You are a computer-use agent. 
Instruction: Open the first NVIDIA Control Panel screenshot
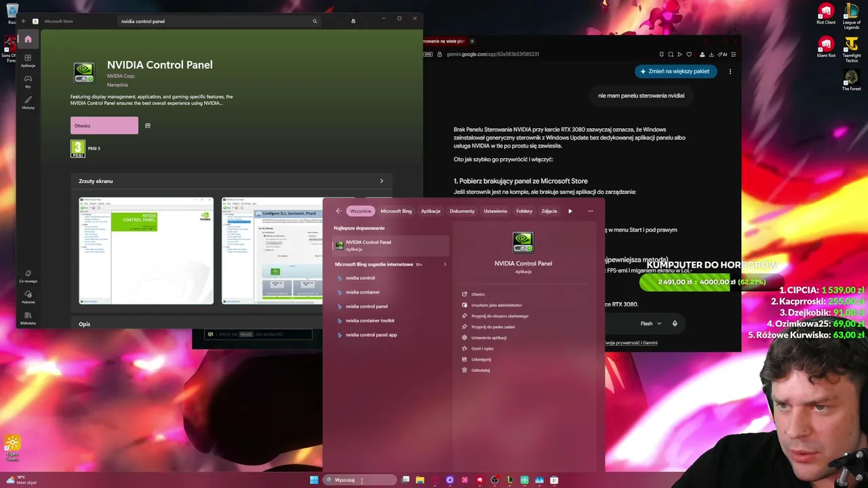coord(146,251)
